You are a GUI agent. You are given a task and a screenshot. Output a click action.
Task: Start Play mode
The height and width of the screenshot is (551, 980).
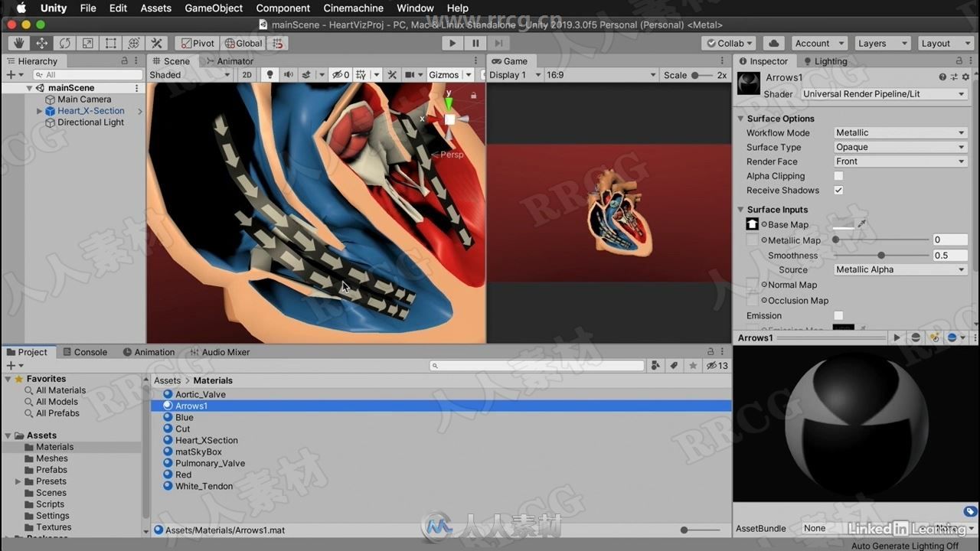click(452, 44)
